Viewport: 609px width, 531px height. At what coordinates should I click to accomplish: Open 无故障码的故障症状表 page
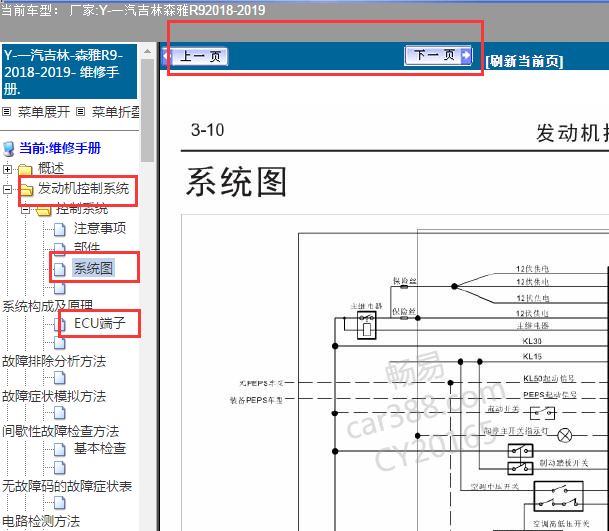pos(67,486)
